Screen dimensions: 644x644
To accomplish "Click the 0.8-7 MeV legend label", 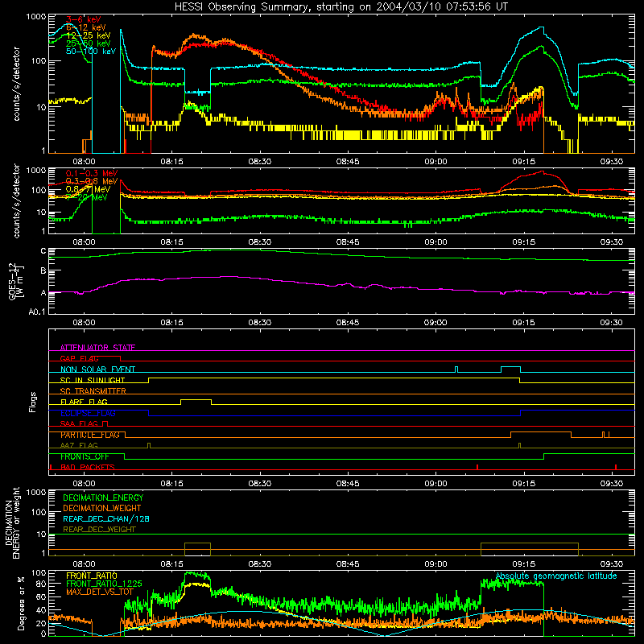I will click(88, 189).
